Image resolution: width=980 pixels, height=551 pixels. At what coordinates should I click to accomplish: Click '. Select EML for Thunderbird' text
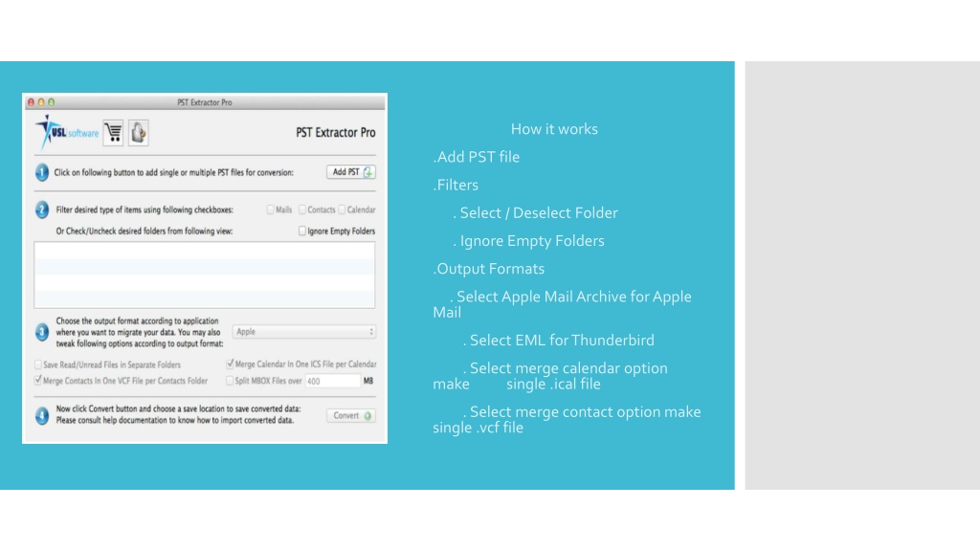(x=559, y=341)
